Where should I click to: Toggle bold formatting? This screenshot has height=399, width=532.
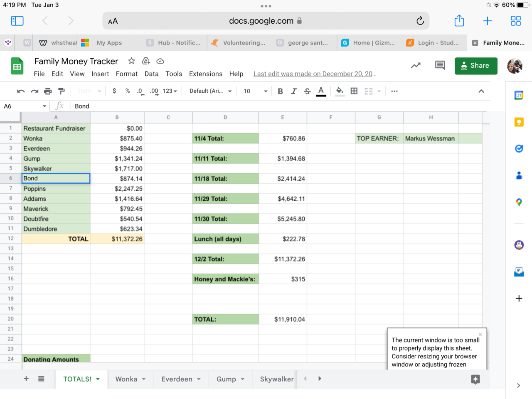tap(280, 91)
